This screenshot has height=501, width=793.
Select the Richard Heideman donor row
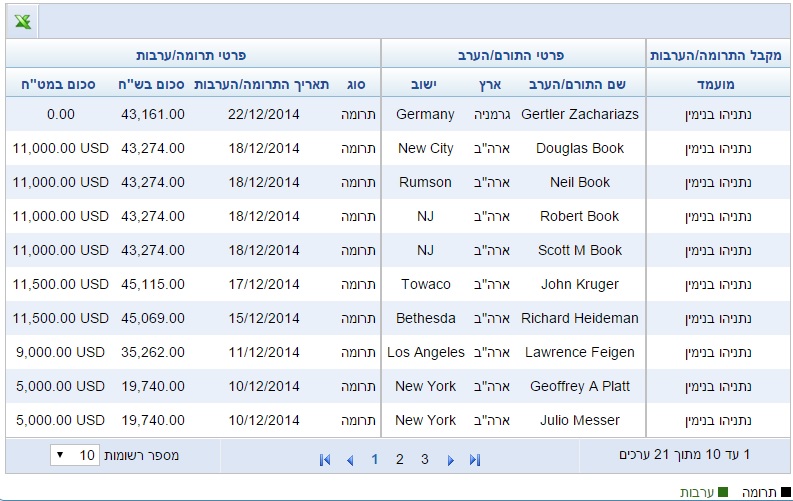click(x=398, y=318)
